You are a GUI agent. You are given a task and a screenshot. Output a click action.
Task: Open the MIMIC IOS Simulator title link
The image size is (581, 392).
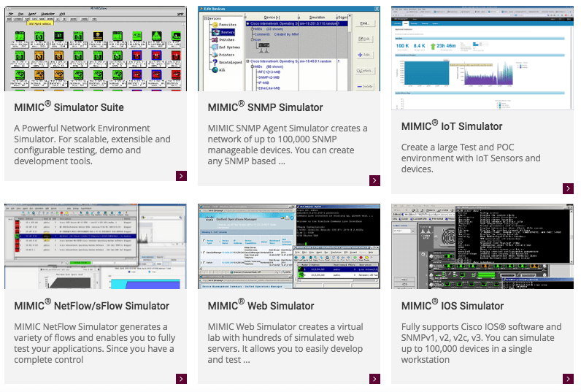coord(453,305)
